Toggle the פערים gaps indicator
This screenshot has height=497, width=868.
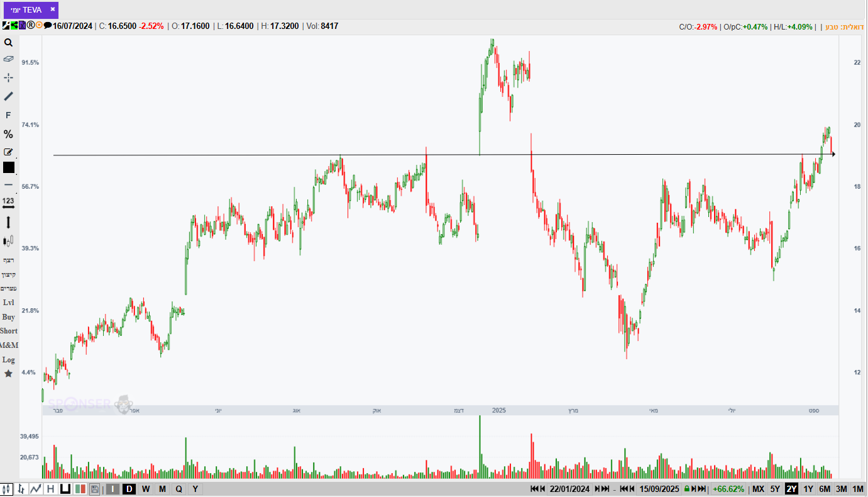[9, 288]
